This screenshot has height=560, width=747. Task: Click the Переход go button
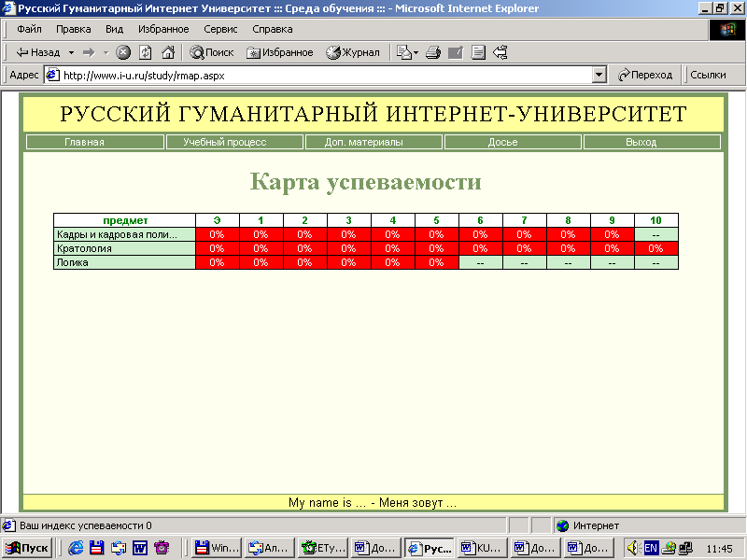click(644, 76)
